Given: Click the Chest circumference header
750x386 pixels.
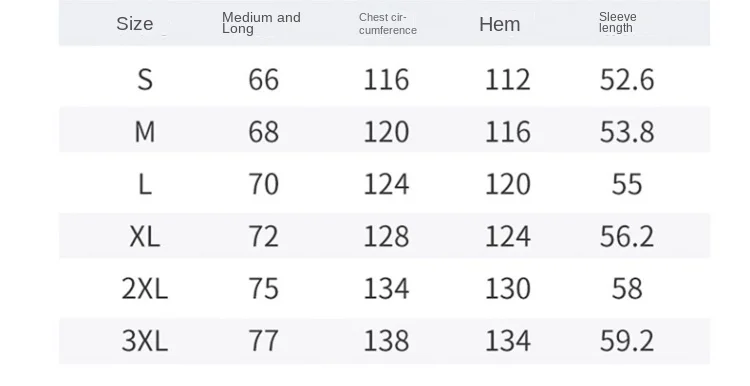Looking at the screenshot, I should [x=388, y=24].
